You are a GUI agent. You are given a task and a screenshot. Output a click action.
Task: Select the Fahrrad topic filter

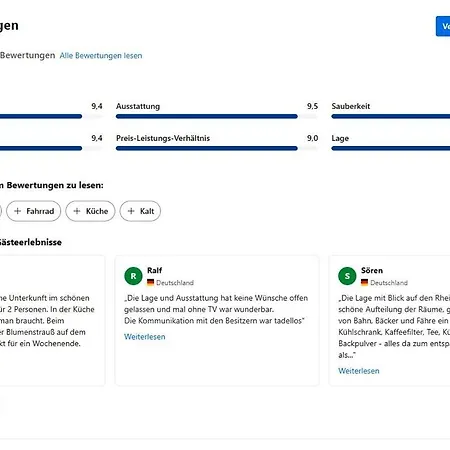click(34, 211)
